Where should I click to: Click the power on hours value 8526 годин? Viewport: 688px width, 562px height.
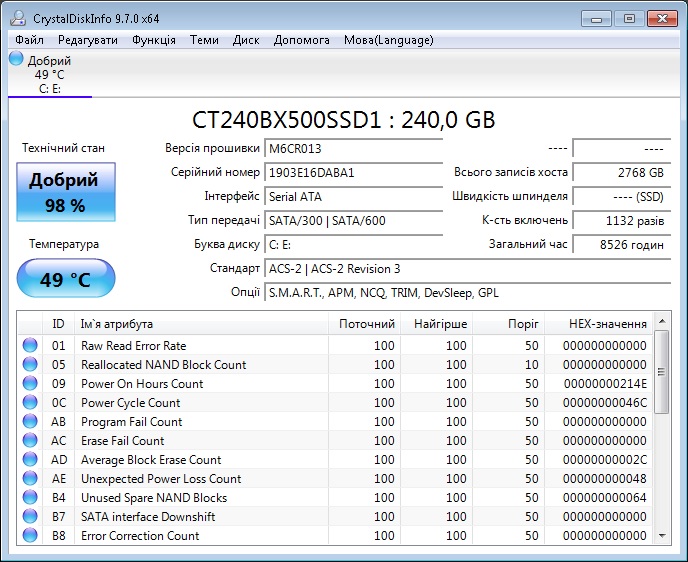622,244
